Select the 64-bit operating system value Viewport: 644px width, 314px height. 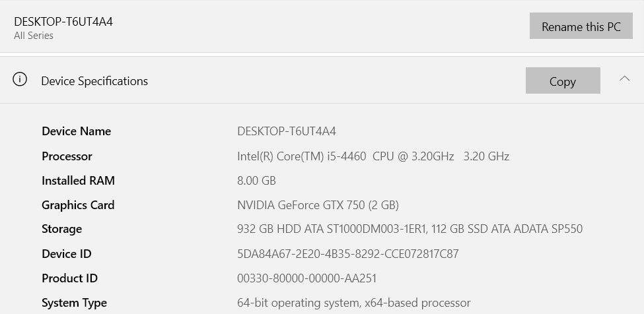353,303
